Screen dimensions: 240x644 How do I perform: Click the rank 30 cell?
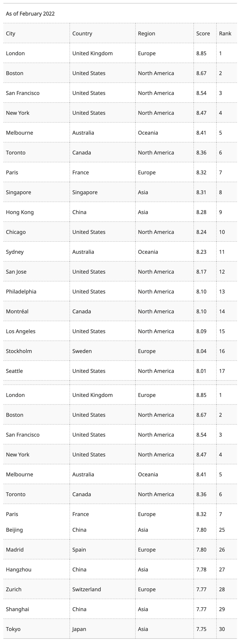pos(222,629)
